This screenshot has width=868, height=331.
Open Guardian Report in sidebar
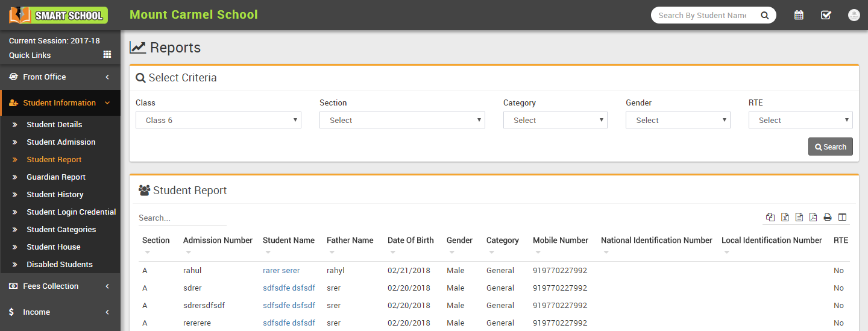coord(56,177)
